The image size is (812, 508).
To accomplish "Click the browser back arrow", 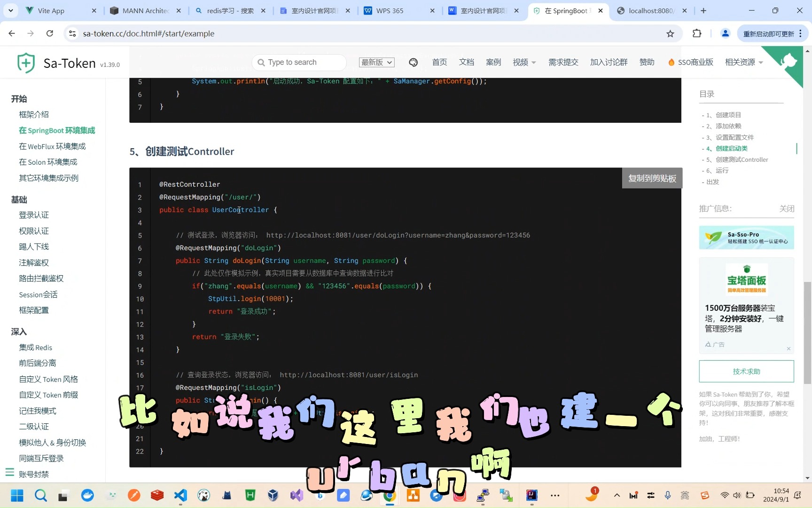I will pos(12,33).
